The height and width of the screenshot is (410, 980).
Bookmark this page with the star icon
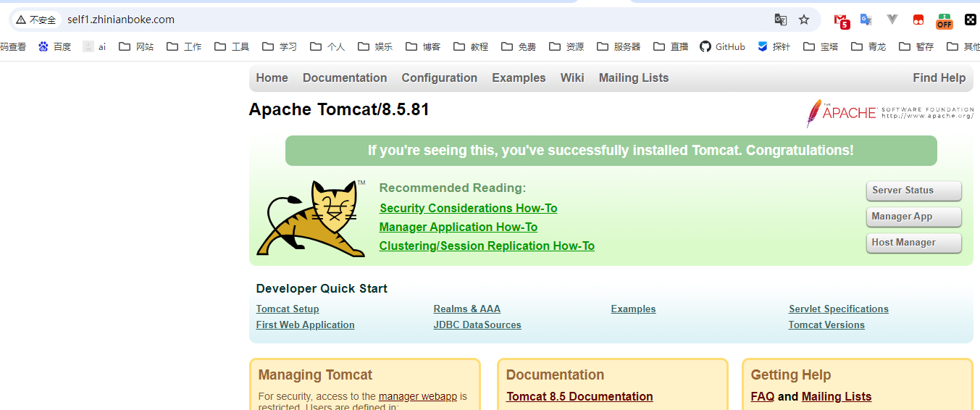click(804, 20)
